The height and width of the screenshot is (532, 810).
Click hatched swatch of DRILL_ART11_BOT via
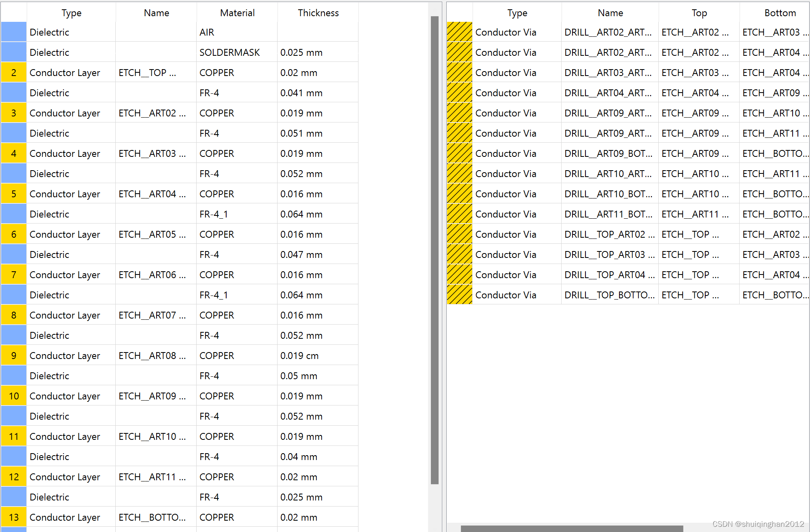tap(460, 214)
